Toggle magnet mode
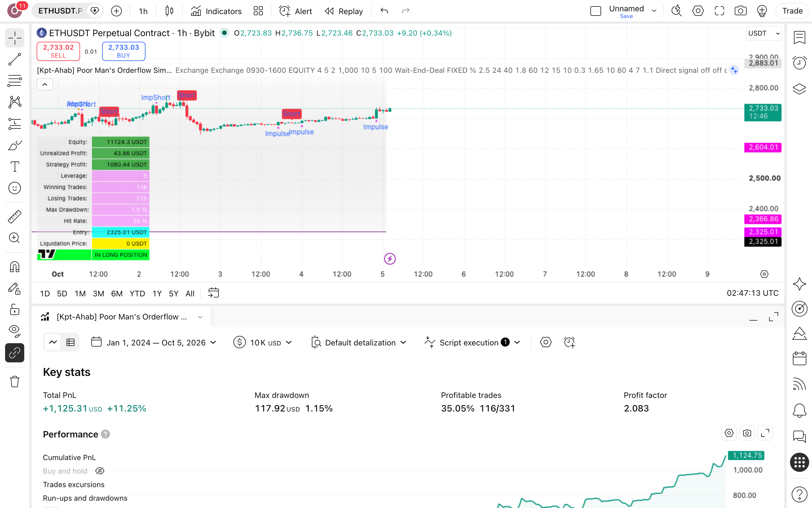This screenshot has height=508, width=812. coord(14,267)
